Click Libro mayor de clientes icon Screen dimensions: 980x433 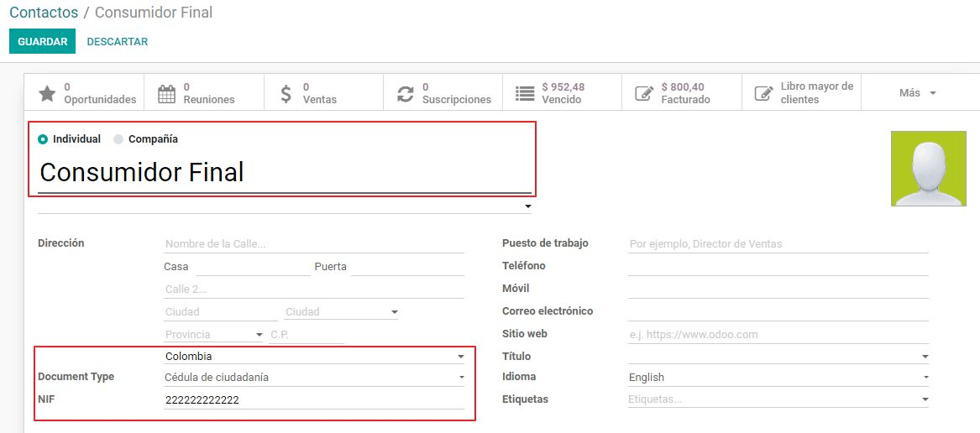click(763, 93)
